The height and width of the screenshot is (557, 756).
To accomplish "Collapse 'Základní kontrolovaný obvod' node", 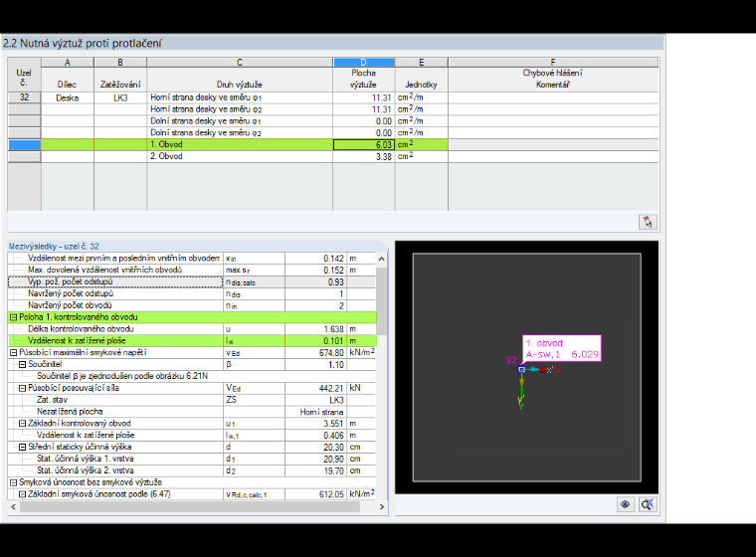I will pos(22,424).
